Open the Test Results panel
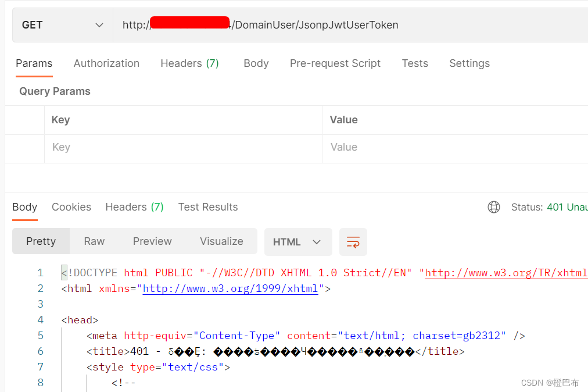 pyautogui.click(x=207, y=207)
